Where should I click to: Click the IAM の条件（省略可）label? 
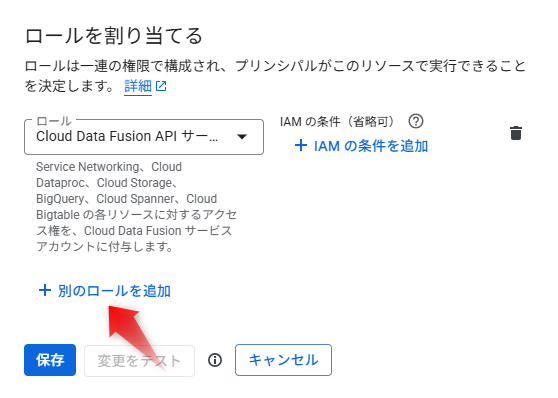tap(337, 122)
